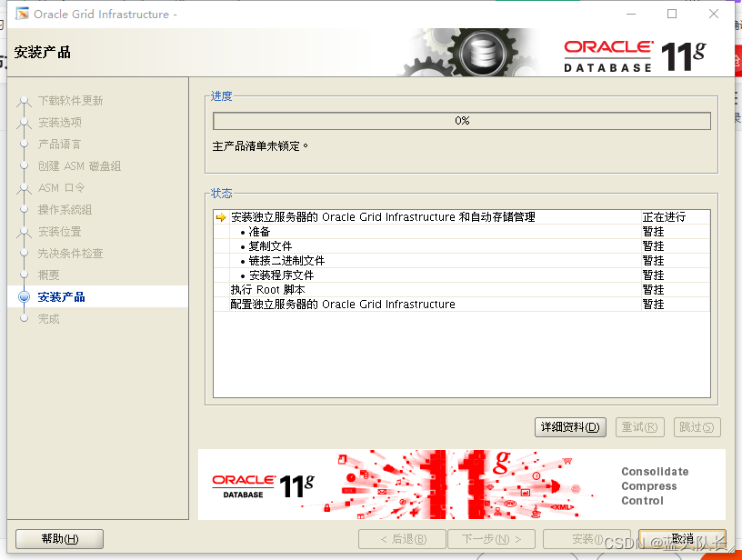Select the 完成 step
The image size is (742, 560).
click(x=49, y=319)
